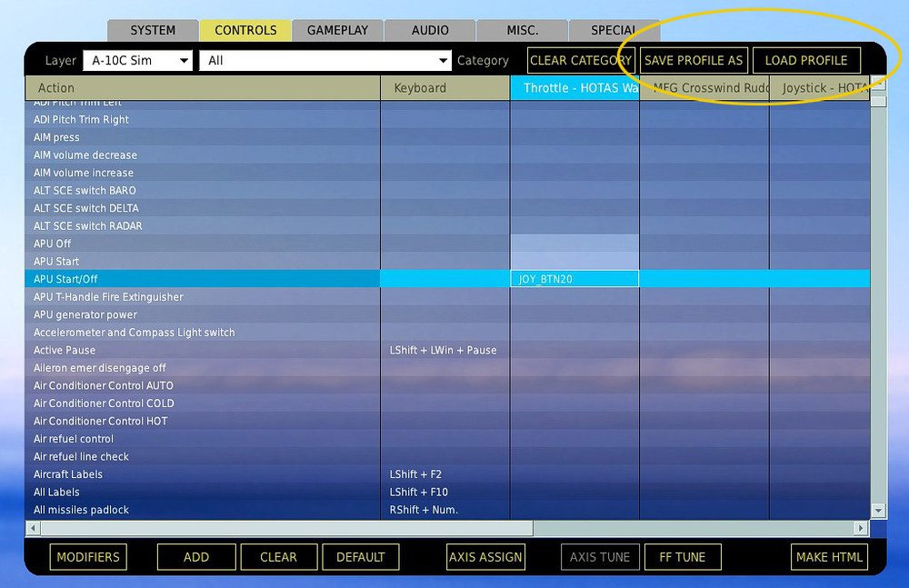Click the MAKE HTML button
This screenshot has width=909, height=588.
click(830, 557)
